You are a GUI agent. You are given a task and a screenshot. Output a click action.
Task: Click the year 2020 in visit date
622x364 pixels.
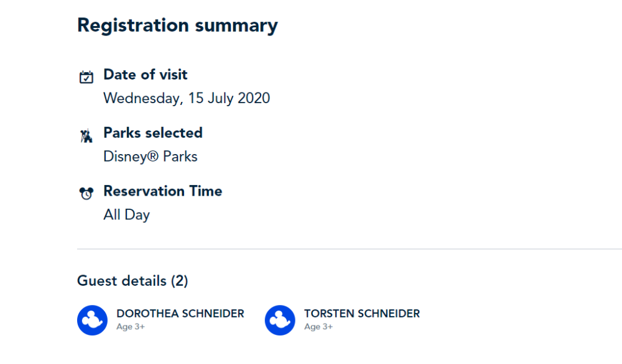[254, 98]
